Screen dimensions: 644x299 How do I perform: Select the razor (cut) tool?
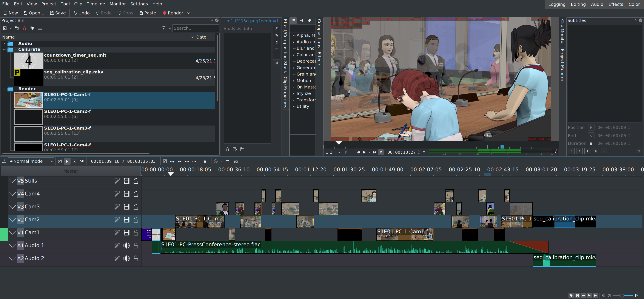pyautogui.click(x=74, y=161)
